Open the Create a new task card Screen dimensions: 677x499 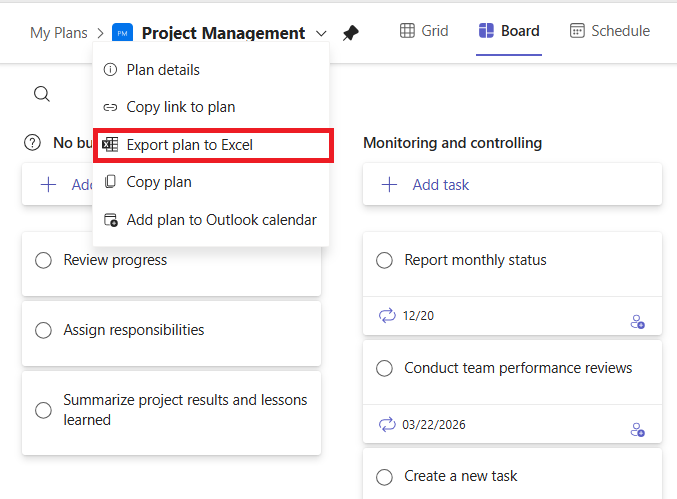512,474
